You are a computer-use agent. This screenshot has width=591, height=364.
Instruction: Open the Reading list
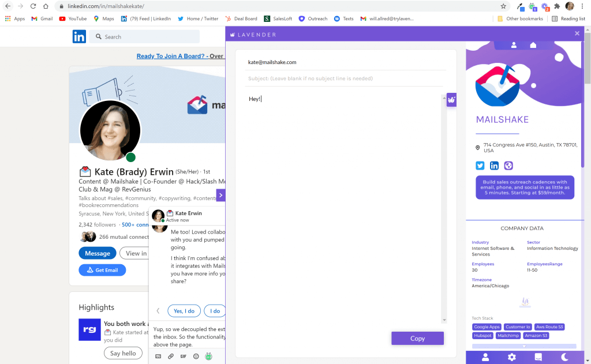pos(568,18)
